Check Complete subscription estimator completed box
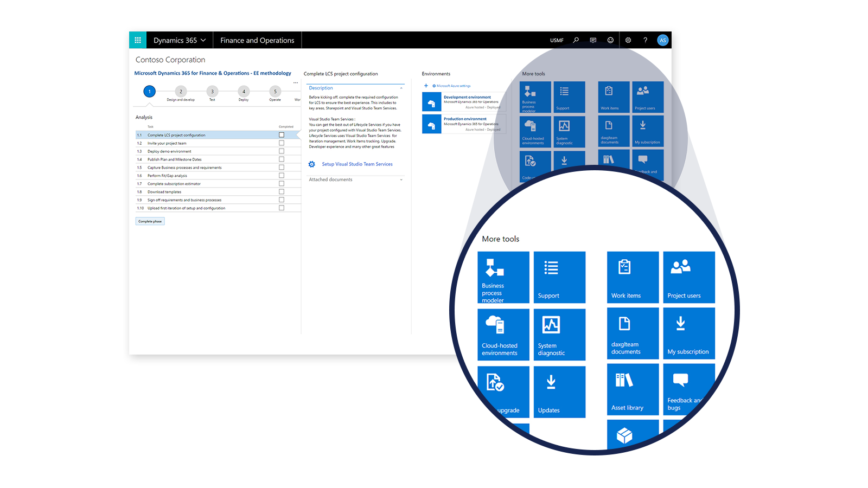 pos(282,184)
